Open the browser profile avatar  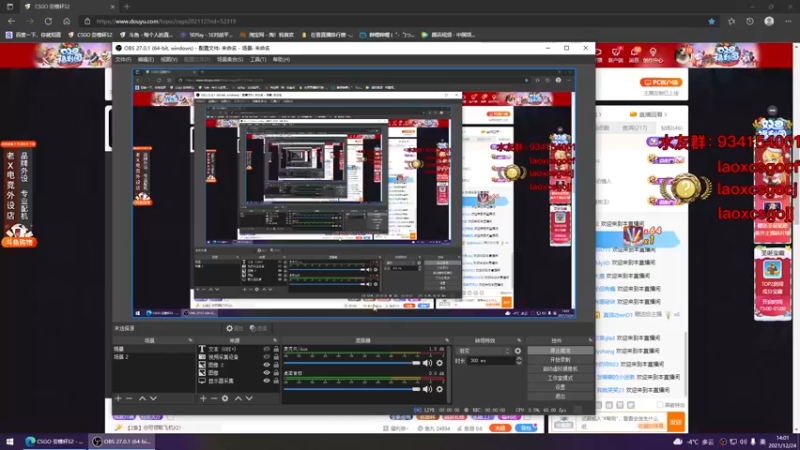pyautogui.click(x=769, y=21)
